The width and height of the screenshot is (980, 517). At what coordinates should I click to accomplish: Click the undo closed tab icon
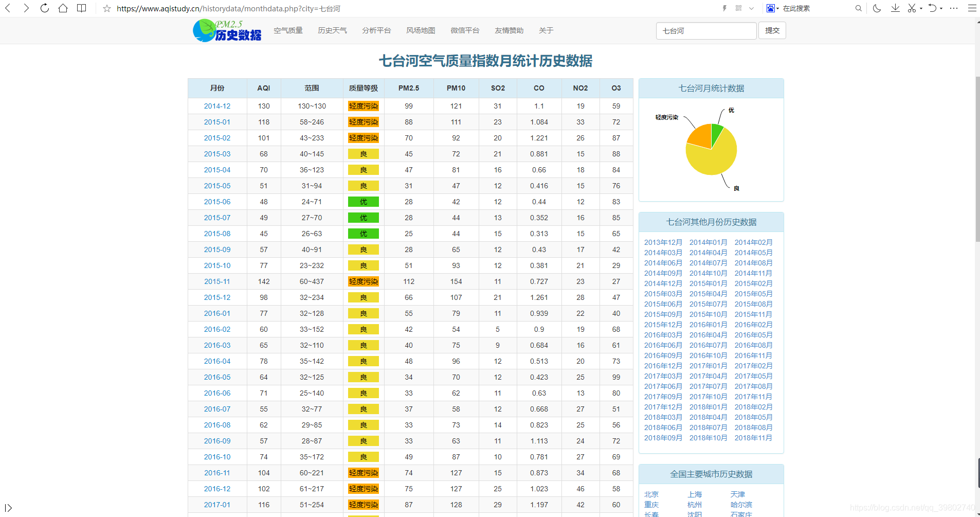tap(932, 8)
